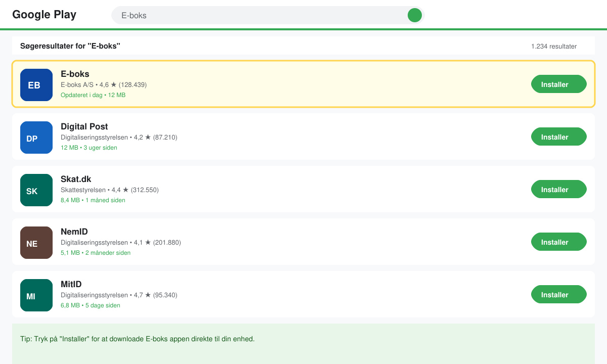Screen dimensions: 607x364
Task: Open the E-boks app icon
Action: pos(36,85)
